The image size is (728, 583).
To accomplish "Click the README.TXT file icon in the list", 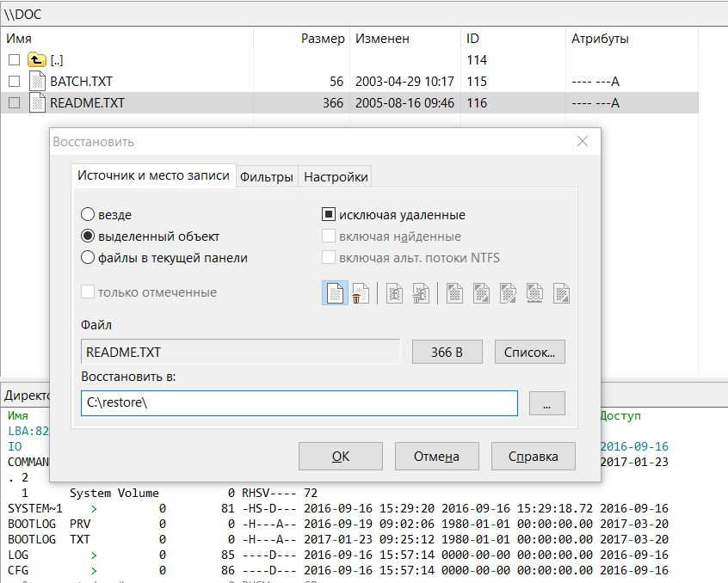I will coord(37,103).
